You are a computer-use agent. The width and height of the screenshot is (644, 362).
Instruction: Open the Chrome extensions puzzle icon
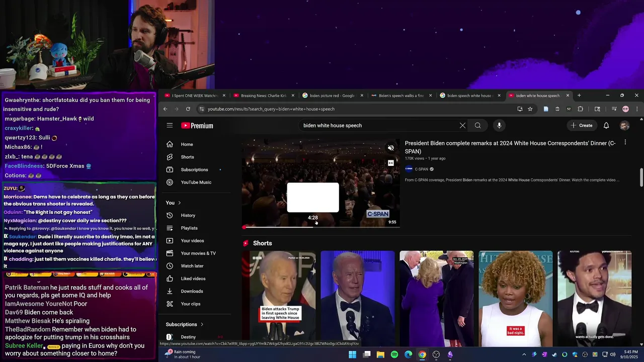[x=580, y=109]
